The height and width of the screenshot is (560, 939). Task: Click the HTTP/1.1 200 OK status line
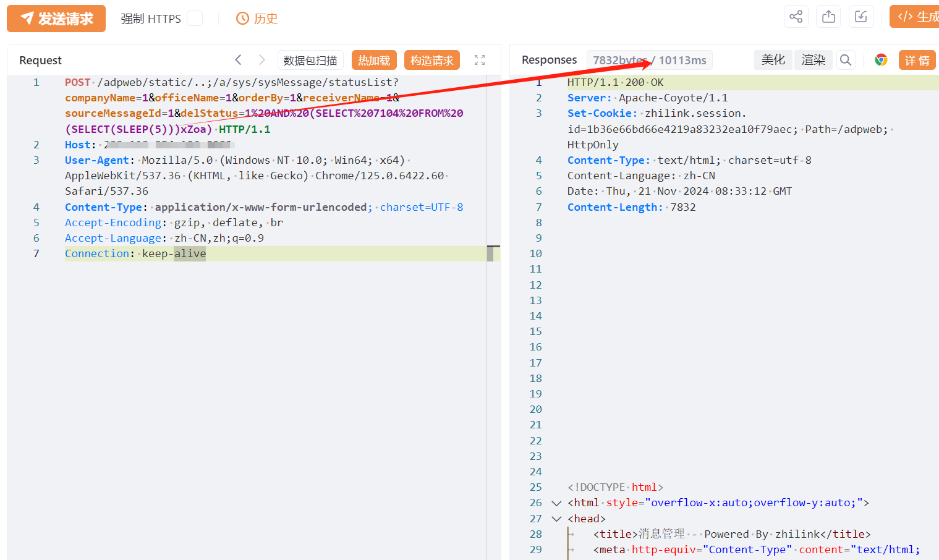pos(616,82)
